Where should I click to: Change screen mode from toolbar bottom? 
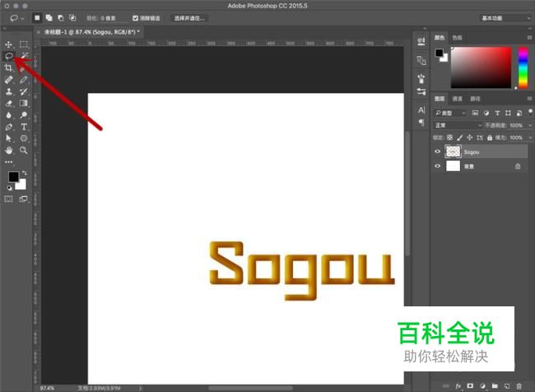click(x=24, y=198)
